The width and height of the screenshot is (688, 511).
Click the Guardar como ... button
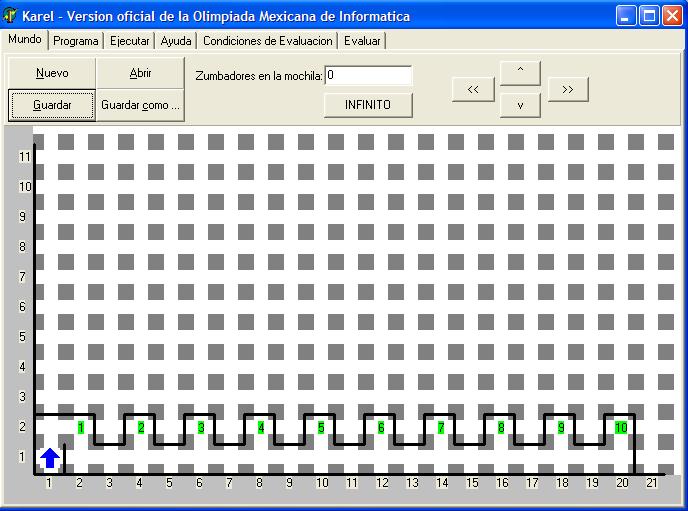(x=140, y=105)
